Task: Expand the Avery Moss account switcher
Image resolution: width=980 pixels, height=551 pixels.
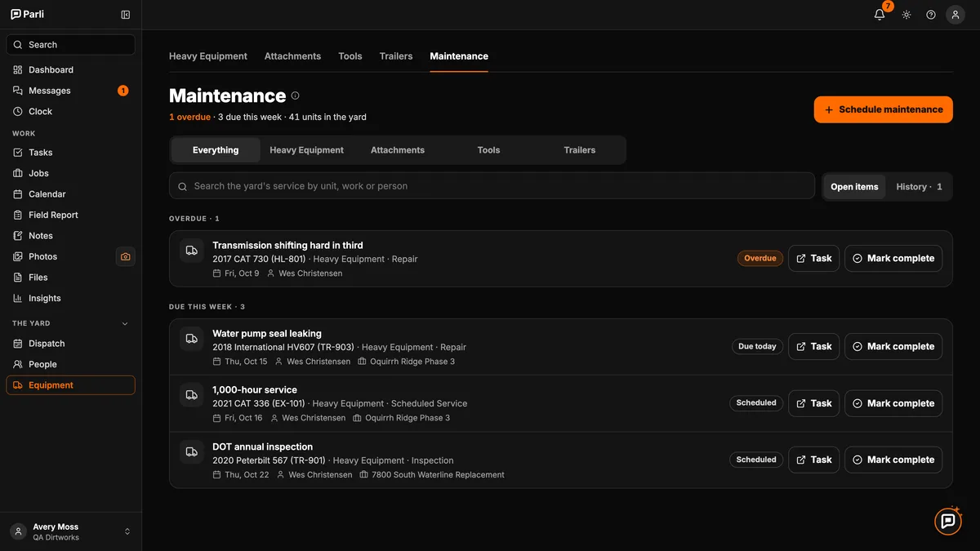Action: click(x=71, y=531)
